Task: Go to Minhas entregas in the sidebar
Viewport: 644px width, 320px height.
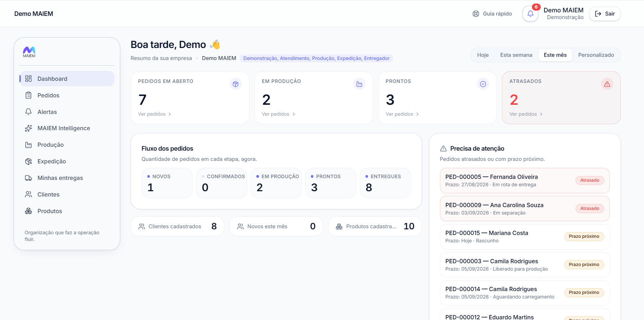Action: pos(67,178)
